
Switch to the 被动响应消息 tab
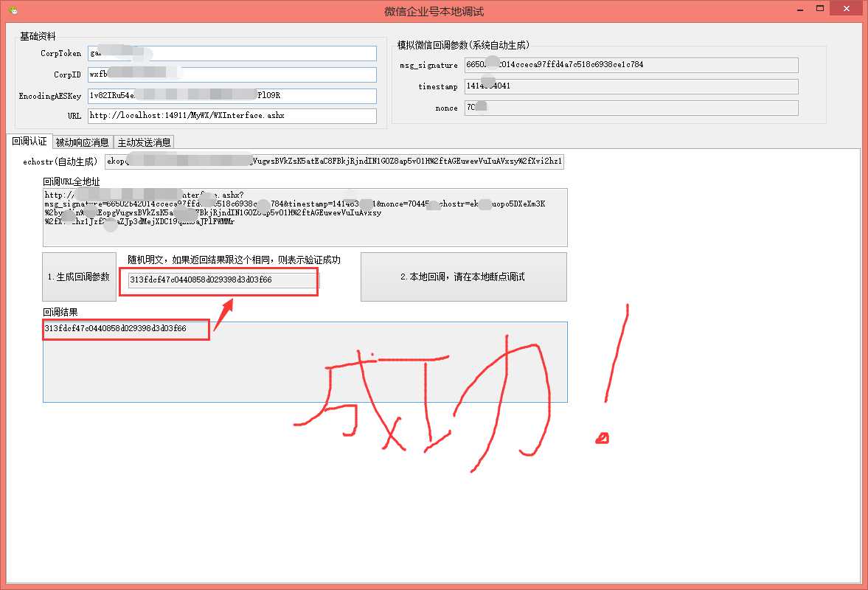pos(83,142)
